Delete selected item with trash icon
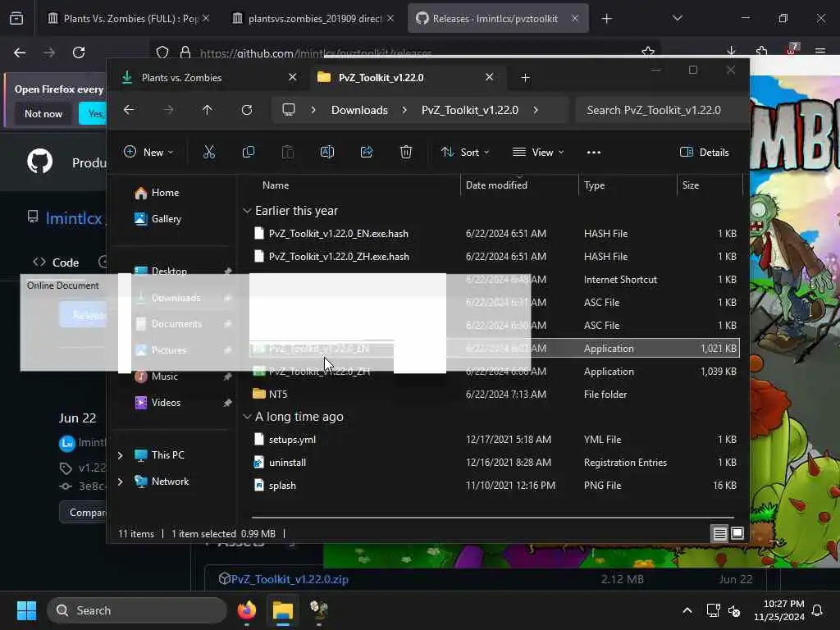 pyautogui.click(x=406, y=152)
